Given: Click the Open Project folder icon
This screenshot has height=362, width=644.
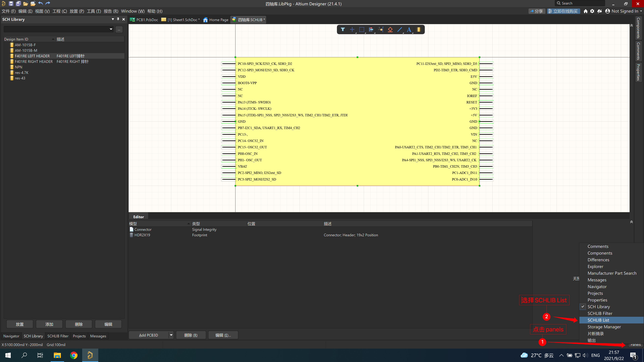Looking at the screenshot, I should (x=33, y=4).
